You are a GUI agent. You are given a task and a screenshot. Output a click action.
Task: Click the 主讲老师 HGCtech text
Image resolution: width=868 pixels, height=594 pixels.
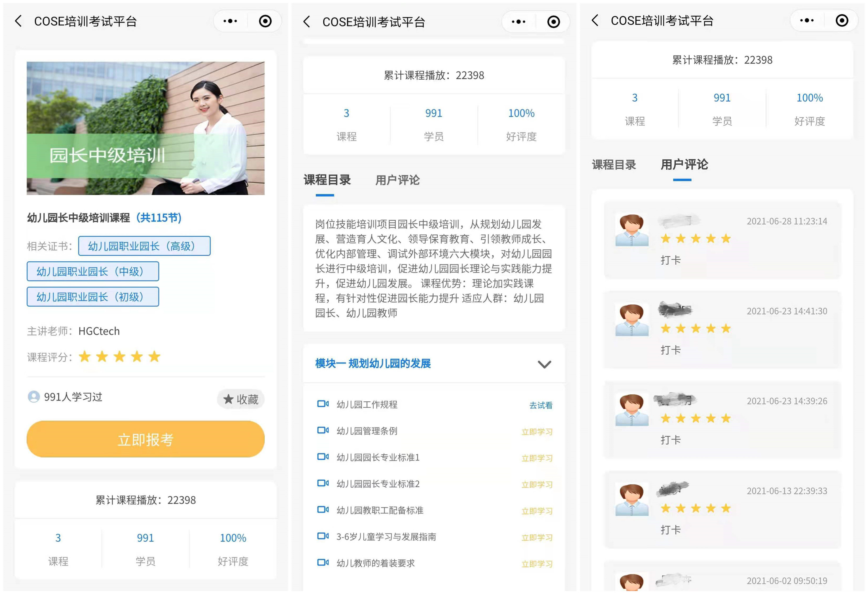pyautogui.click(x=73, y=331)
